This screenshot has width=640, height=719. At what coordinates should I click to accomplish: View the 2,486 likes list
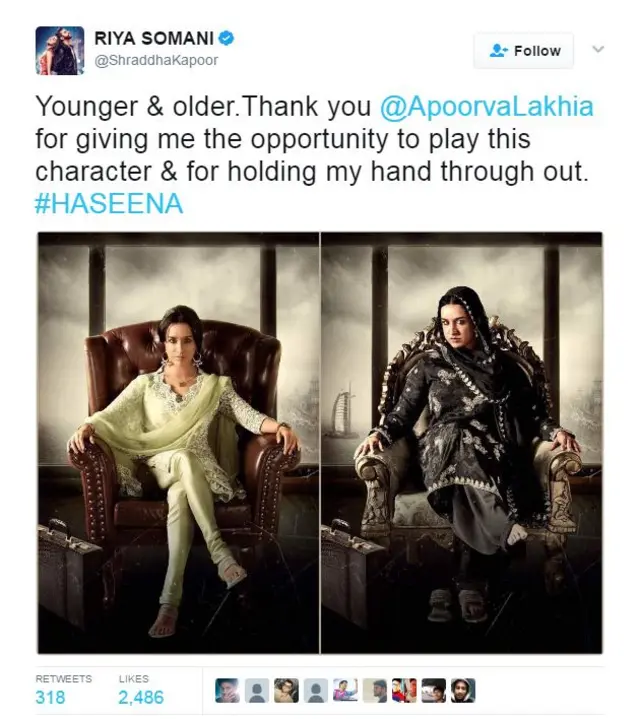click(x=141, y=689)
